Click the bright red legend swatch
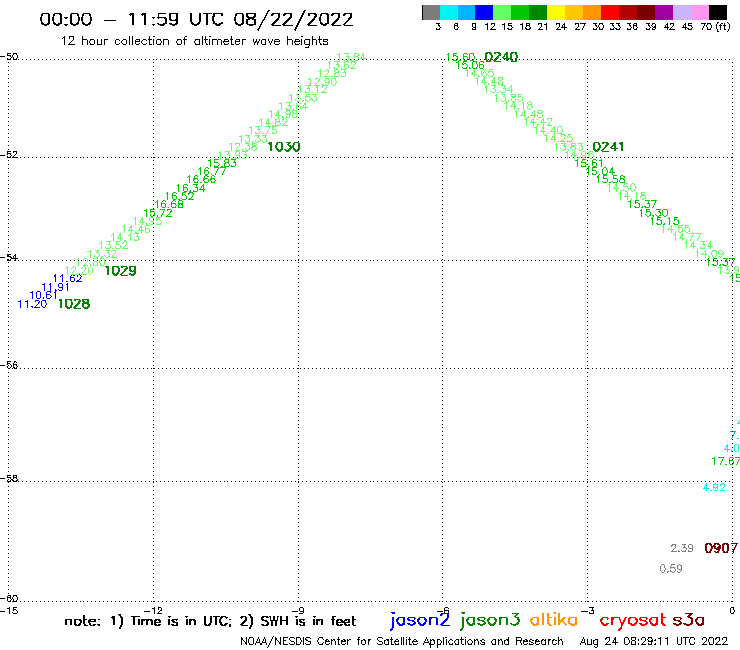The width and height of the screenshot is (740, 650). pyautogui.click(x=610, y=13)
